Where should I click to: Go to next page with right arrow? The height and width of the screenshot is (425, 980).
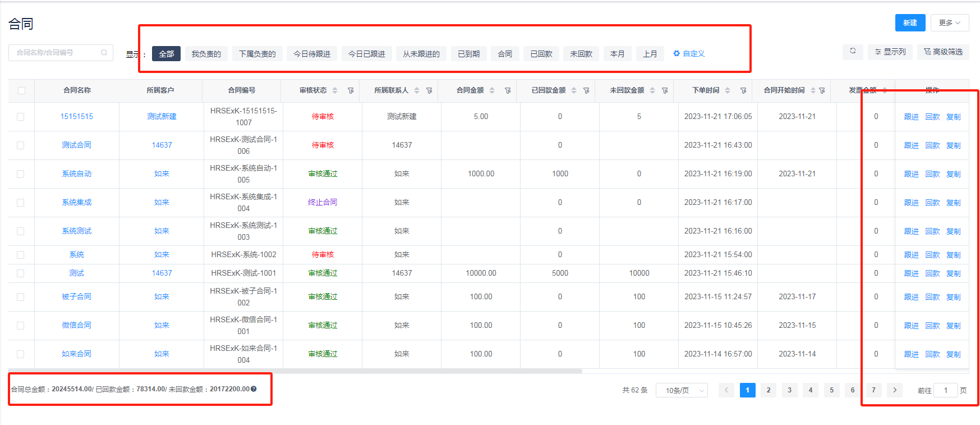pos(895,390)
